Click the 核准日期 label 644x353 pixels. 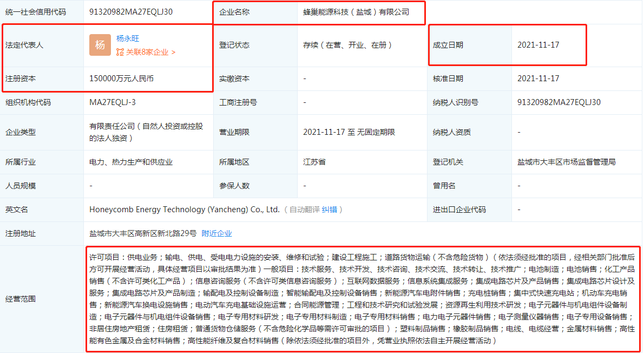pyautogui.click(x=448, y=79)
